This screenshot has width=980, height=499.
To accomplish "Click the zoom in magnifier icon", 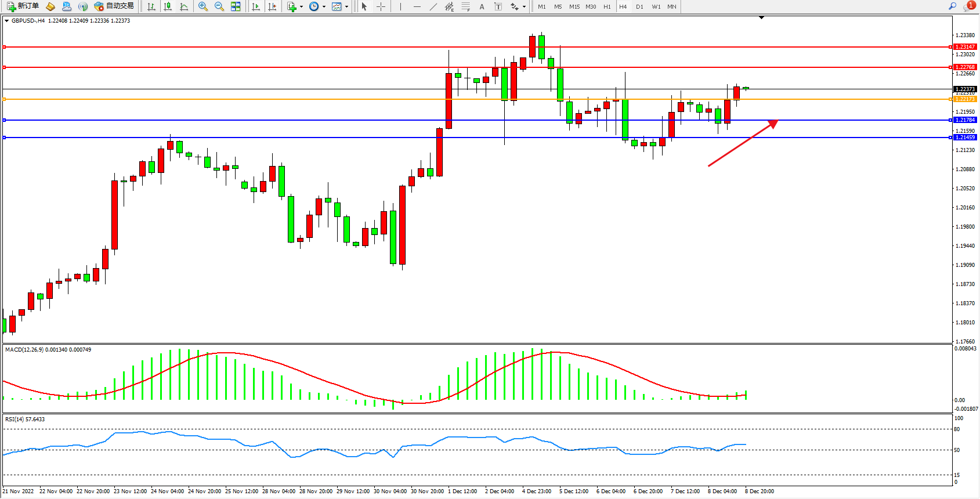I will (x=203, y=6).
